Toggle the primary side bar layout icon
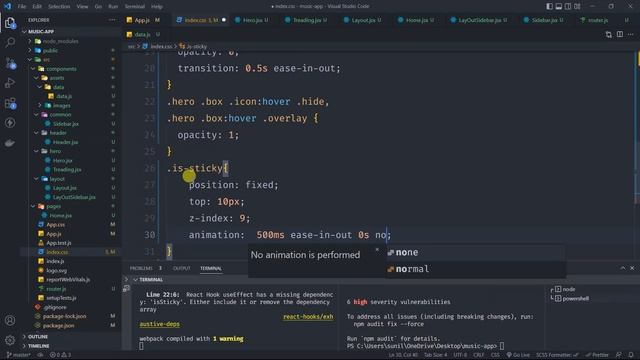Viewport: 640px width, 360px height. coord(549,6)
